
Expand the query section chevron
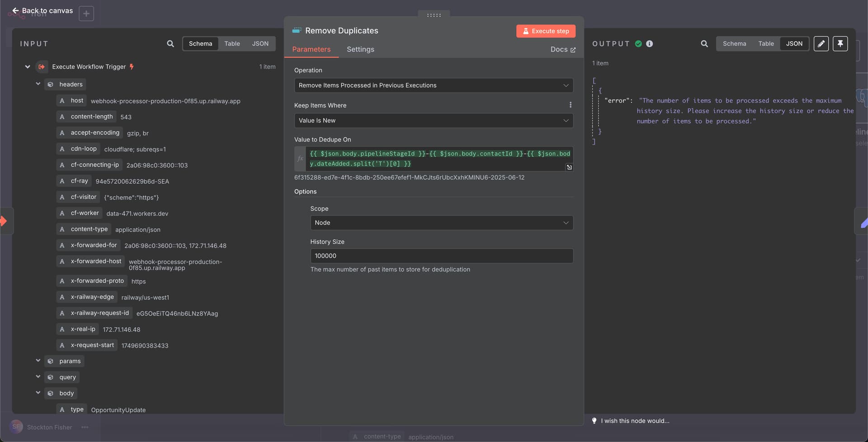tap(38, 377)
